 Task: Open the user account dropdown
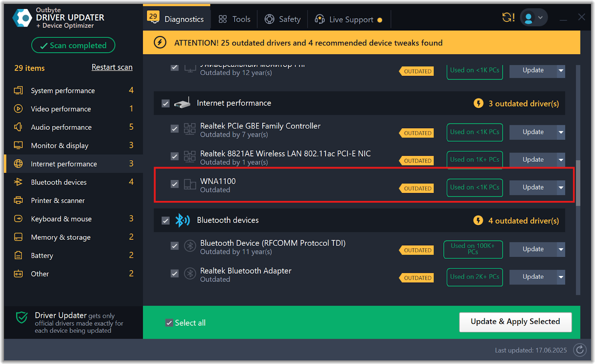(534, 17)
